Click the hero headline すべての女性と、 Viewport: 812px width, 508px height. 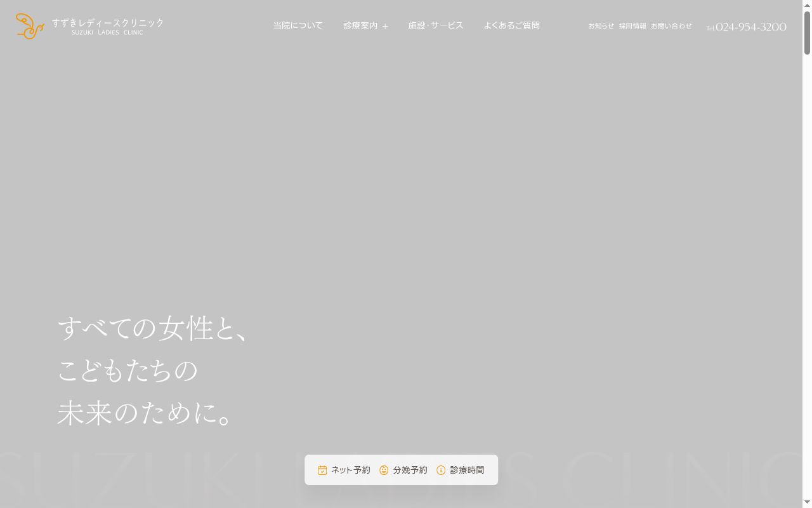[153, 328]
